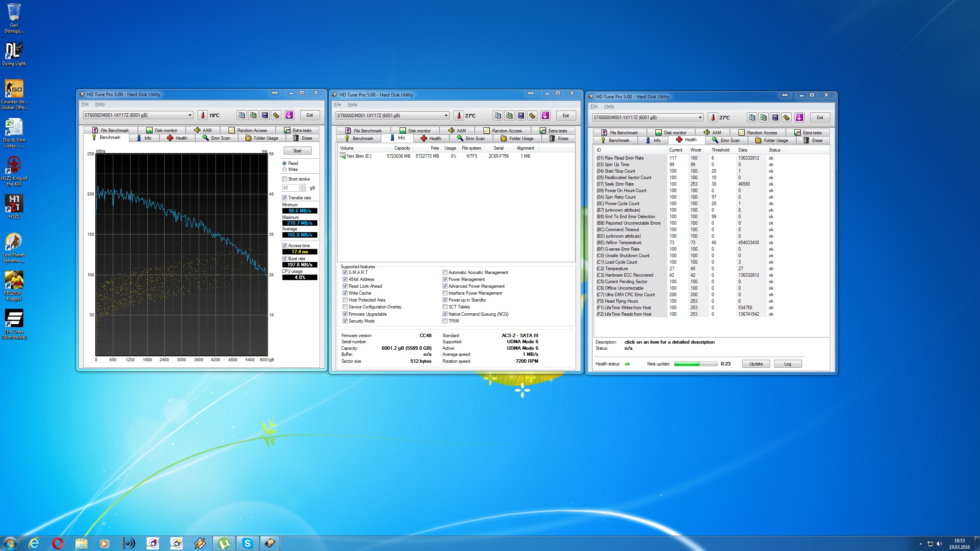Select the Read radio button

click(284, 163)
